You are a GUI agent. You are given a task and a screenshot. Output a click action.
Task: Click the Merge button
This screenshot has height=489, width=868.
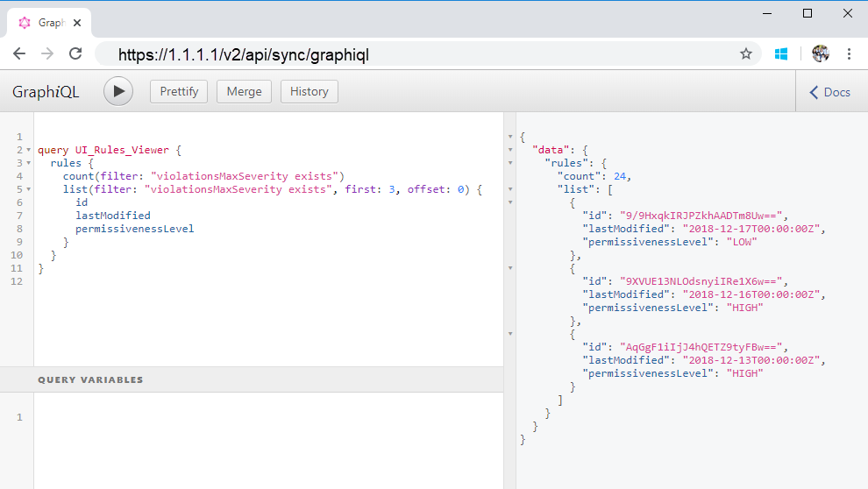[244, 92]
